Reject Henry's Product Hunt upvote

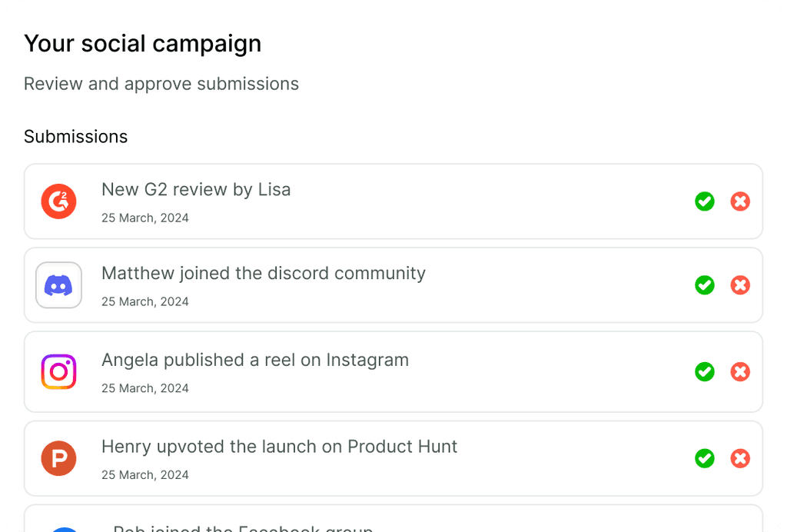pos(740,459)
